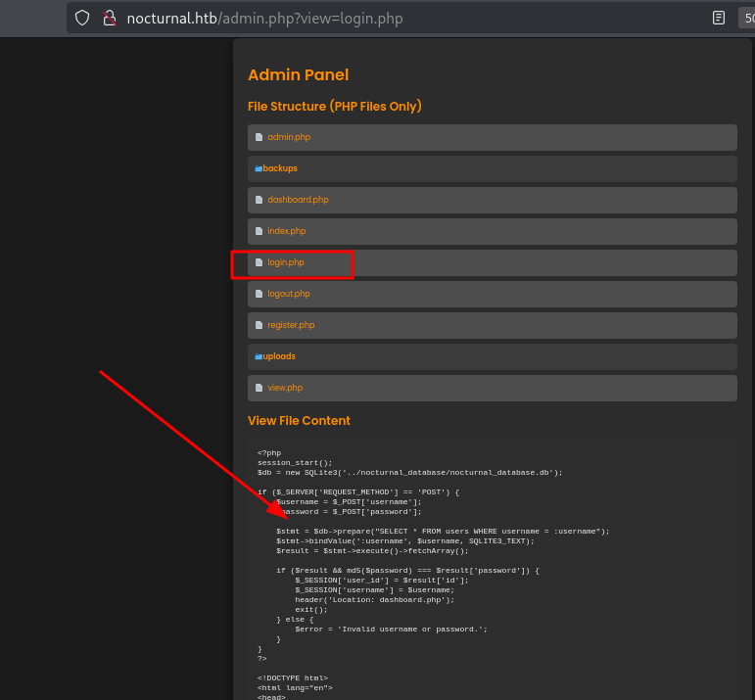Select index.php in file structure
This screenshot has width=755, height=700.
[286, 231]
